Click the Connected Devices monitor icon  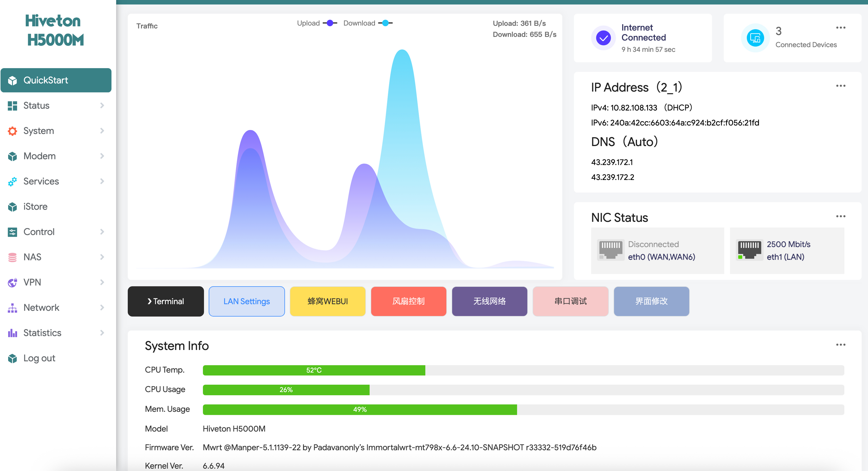coord(755,38)
